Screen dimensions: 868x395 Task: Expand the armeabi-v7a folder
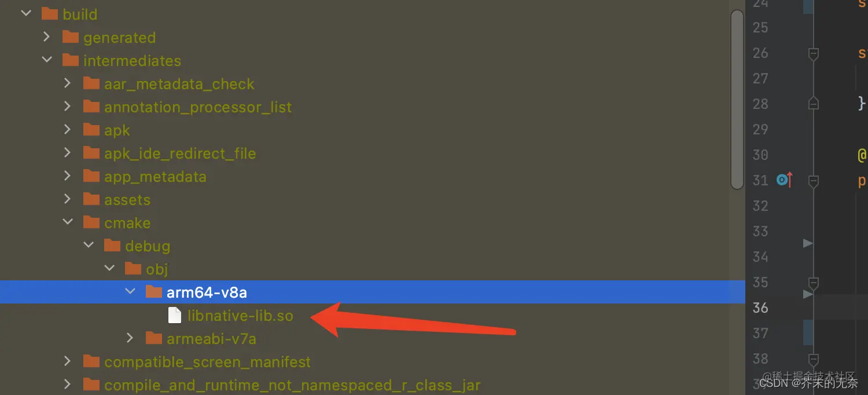pos(130,338)
